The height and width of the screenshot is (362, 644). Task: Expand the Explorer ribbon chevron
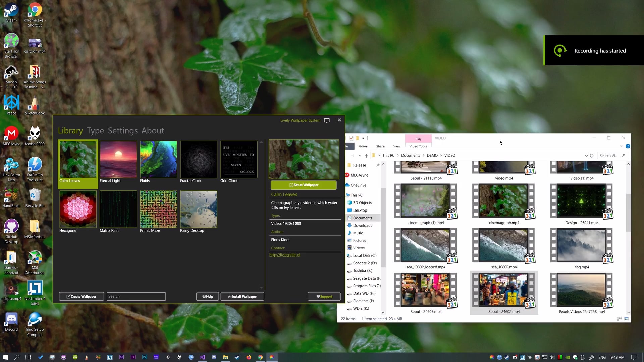(621, 146)
